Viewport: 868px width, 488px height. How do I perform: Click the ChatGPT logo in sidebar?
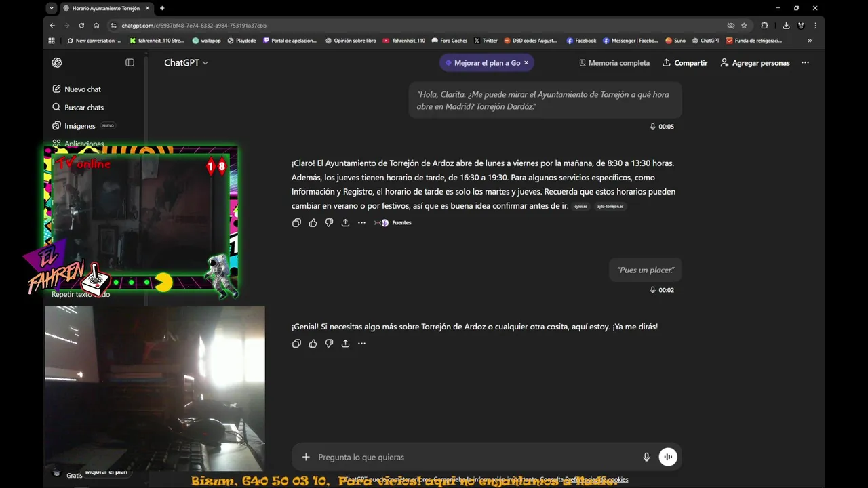point(57,62)
